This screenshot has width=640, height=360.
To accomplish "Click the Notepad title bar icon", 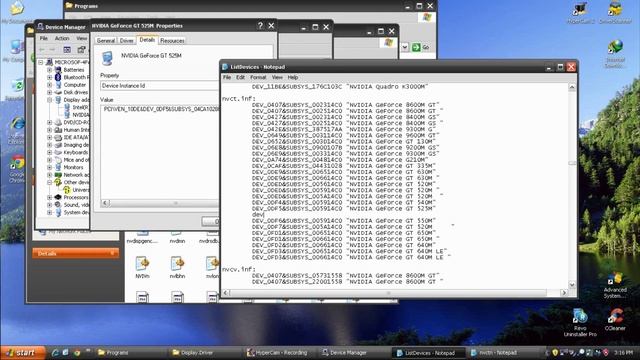I will pos(225,67).
